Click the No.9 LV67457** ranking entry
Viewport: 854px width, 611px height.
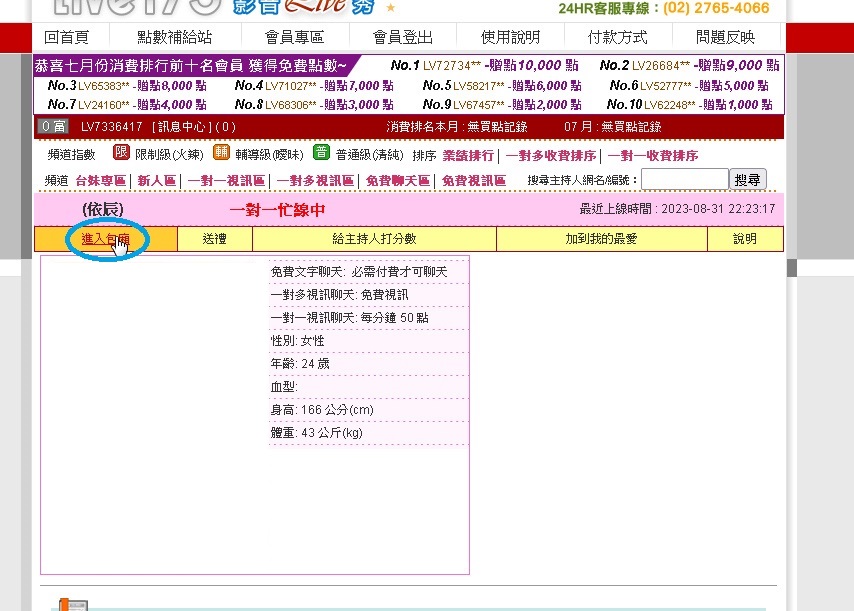(502, 105)
